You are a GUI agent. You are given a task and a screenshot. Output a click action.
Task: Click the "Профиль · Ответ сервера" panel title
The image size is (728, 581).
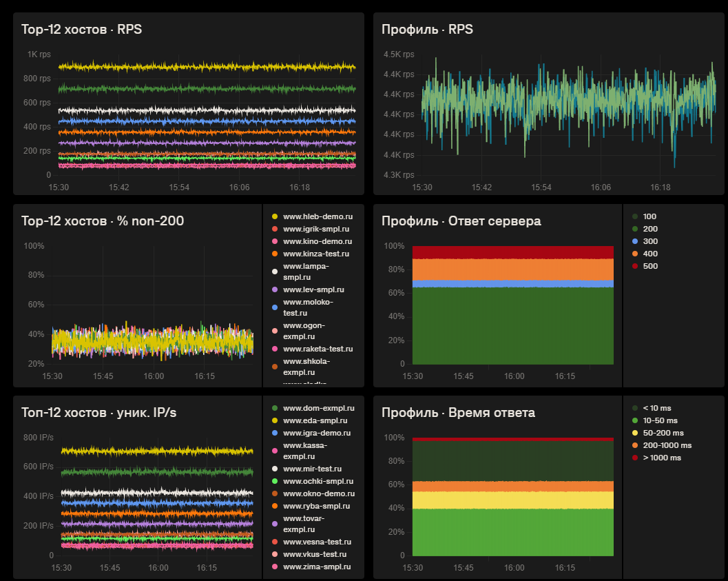(461, 221)
